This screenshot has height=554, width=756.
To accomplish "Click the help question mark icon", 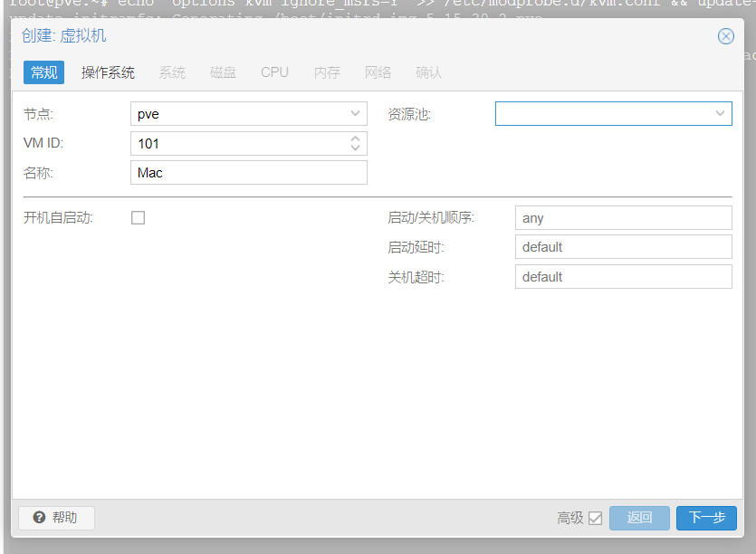I will [39, 518].
